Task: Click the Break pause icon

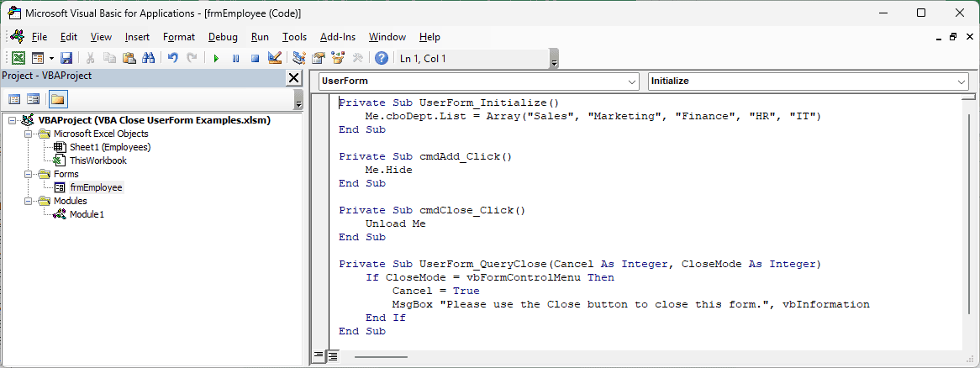Action: pos(235,59)
